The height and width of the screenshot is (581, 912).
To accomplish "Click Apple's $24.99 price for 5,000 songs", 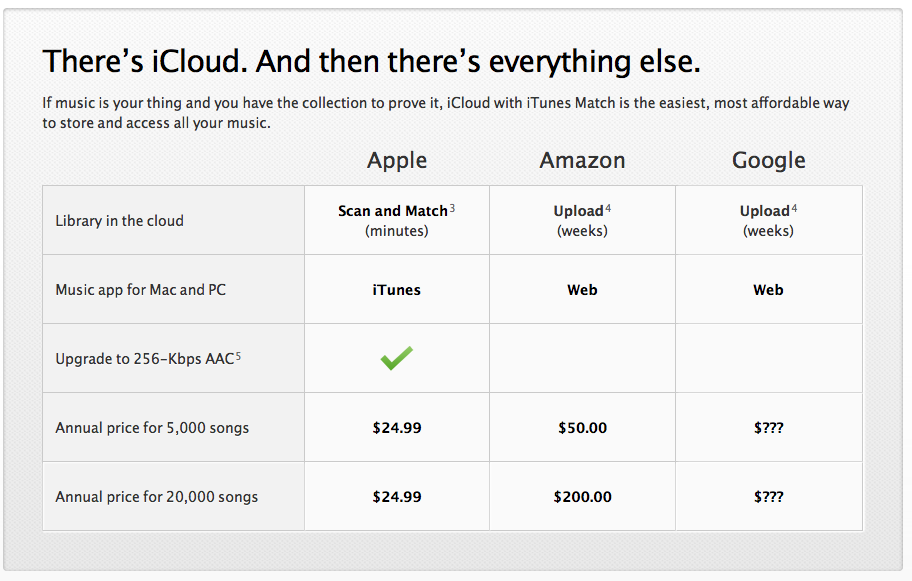I will click(x=397, y=428).
